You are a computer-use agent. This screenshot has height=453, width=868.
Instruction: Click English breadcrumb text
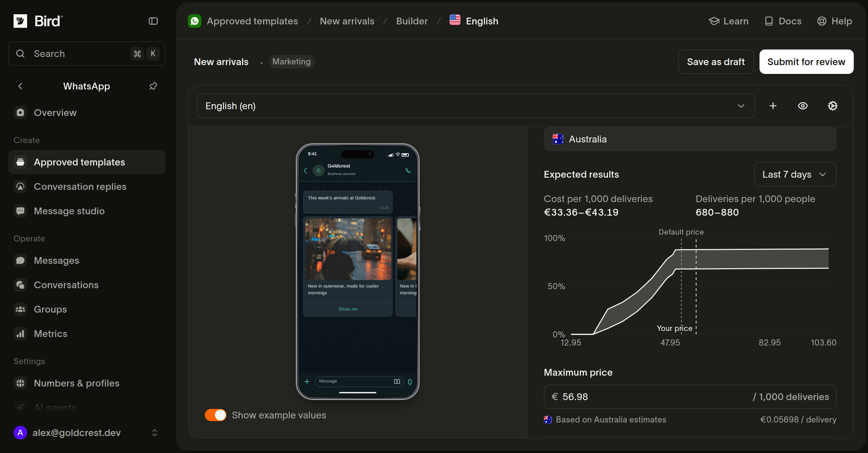pyautogui.click(x=482, y=21)
